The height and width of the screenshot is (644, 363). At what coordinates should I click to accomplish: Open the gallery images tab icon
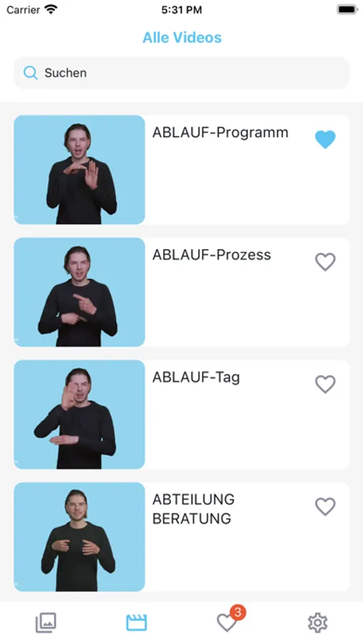[x=46, y=623]
